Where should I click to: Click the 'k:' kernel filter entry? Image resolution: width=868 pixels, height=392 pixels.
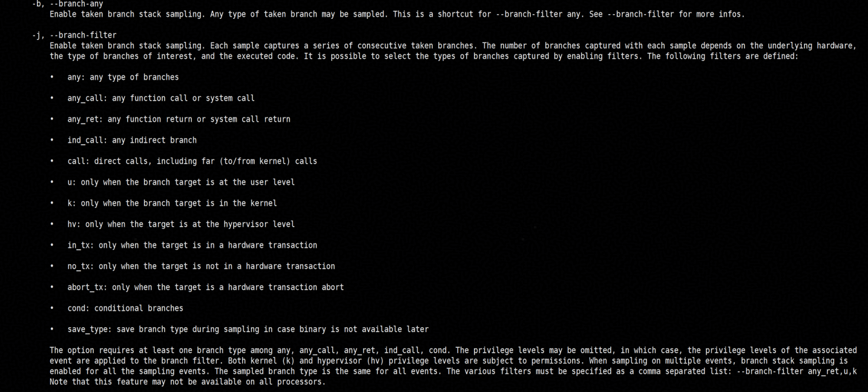(172, 203)
